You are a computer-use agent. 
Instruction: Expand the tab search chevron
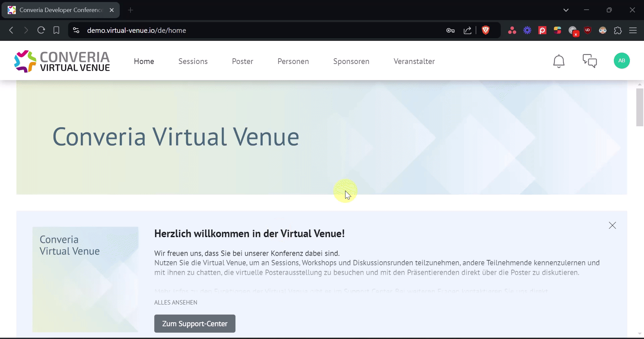(x=566, y=10)
